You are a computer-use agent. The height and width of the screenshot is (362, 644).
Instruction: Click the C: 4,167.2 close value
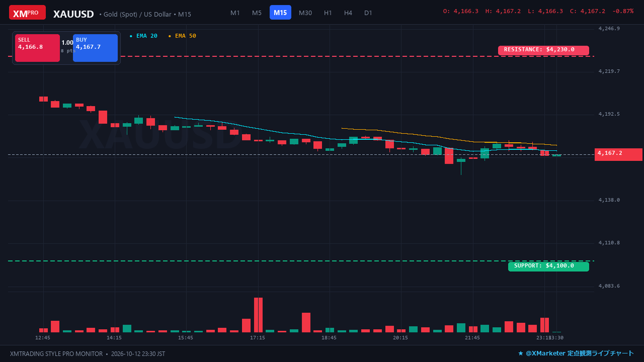point(588,11)
